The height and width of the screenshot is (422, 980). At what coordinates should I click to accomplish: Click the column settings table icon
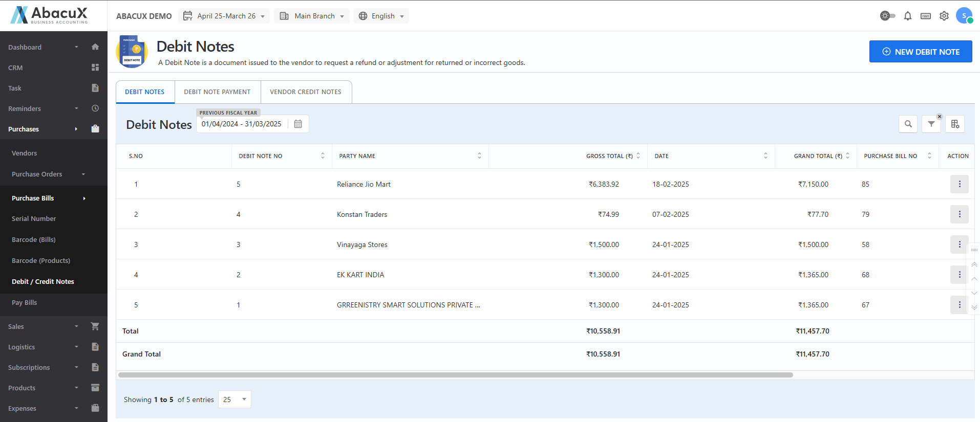955,124
